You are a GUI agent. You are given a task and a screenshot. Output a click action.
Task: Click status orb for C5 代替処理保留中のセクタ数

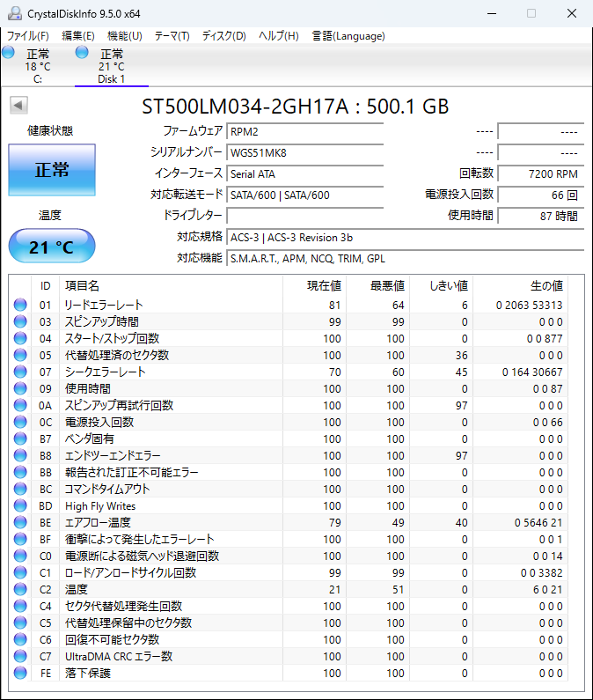[x=20, y=623]
